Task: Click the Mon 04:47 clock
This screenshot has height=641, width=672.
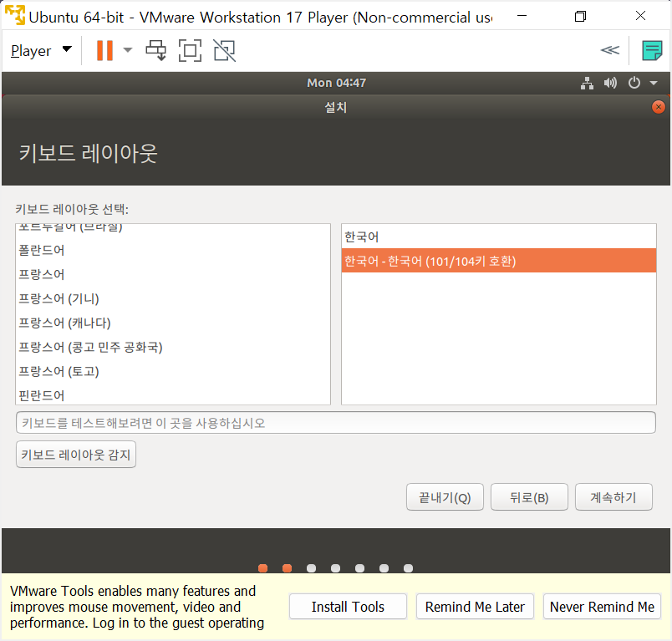Action: coord(337,83)
